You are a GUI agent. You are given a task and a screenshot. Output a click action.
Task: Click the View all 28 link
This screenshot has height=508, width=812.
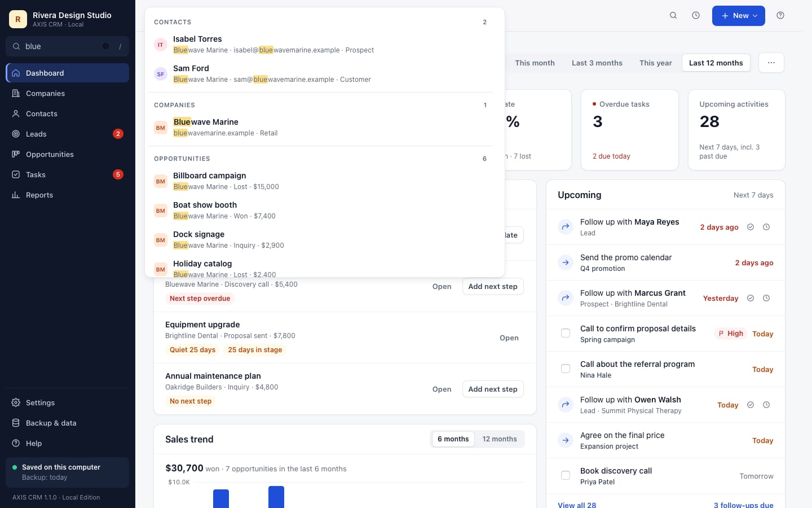[577, 505]
